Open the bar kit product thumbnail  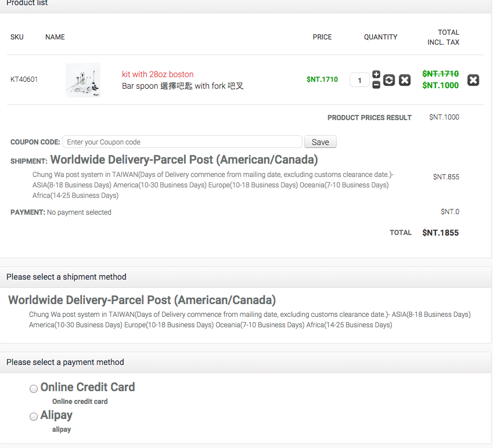83,80
